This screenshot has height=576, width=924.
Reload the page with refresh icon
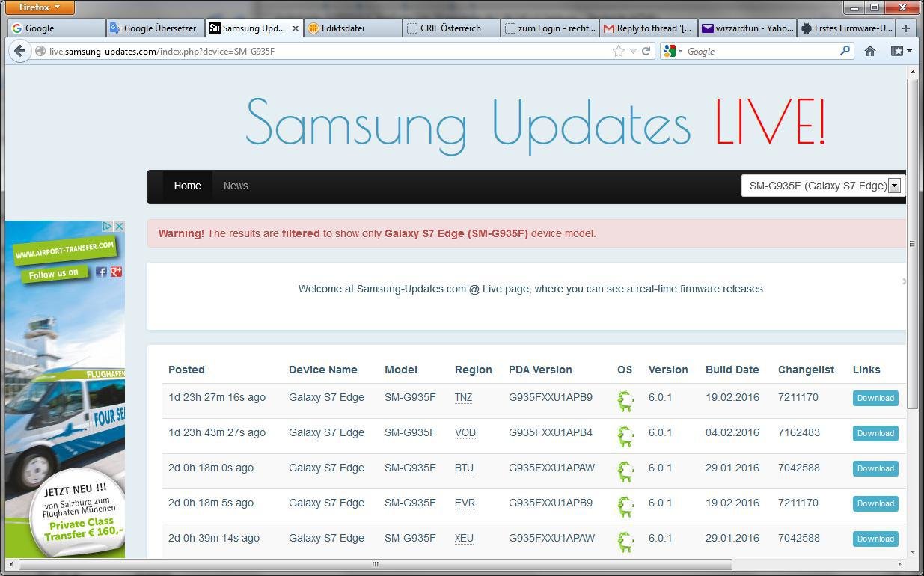coord(646,51)
